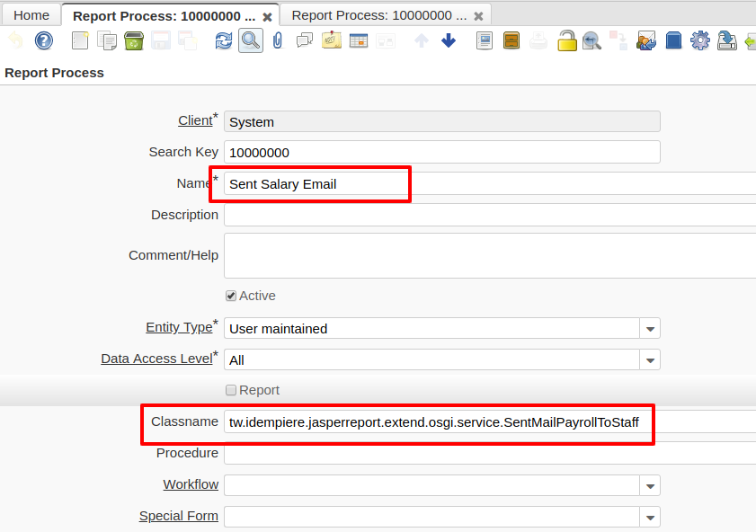Select the second Report Process tab

point(379,15)
